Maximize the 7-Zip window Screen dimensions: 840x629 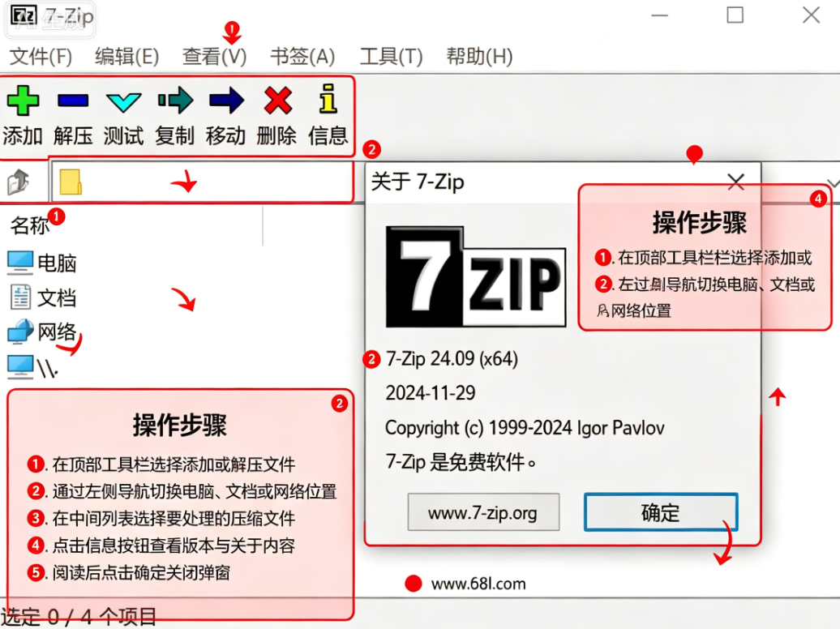click(735, 15)
